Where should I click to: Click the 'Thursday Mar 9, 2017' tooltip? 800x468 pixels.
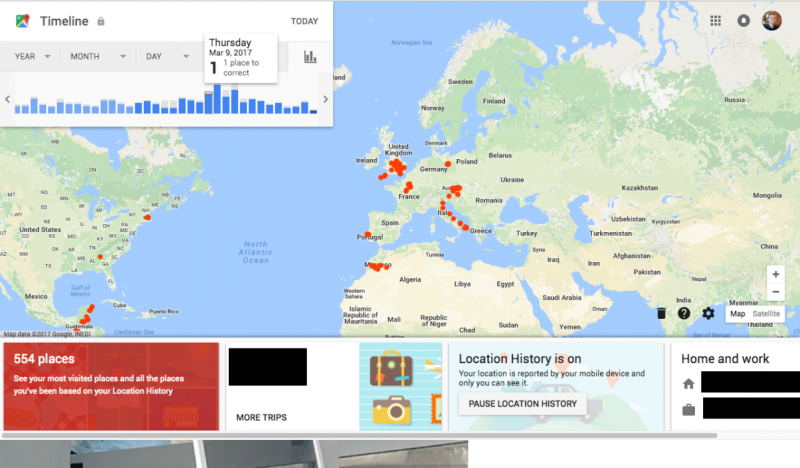click(241, 58)
